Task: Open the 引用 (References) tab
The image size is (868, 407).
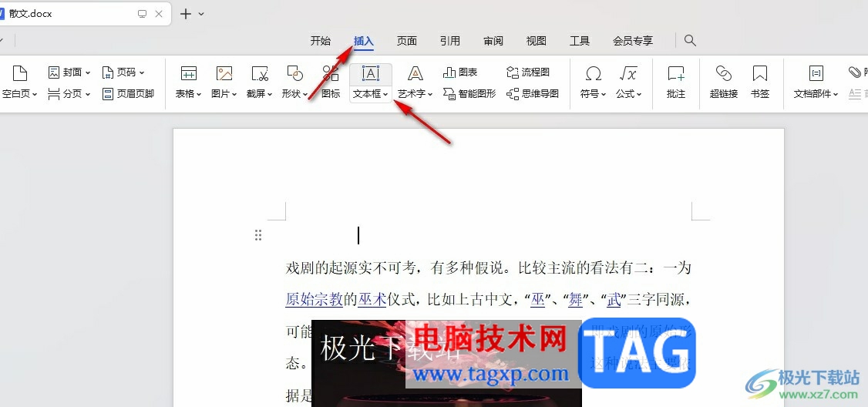Action: [x=450, y=40]
